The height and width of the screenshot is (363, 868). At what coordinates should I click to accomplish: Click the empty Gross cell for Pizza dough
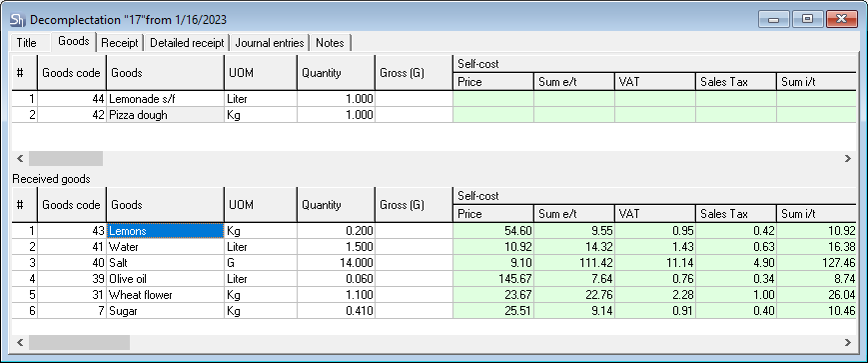click(x=415, y=115)
